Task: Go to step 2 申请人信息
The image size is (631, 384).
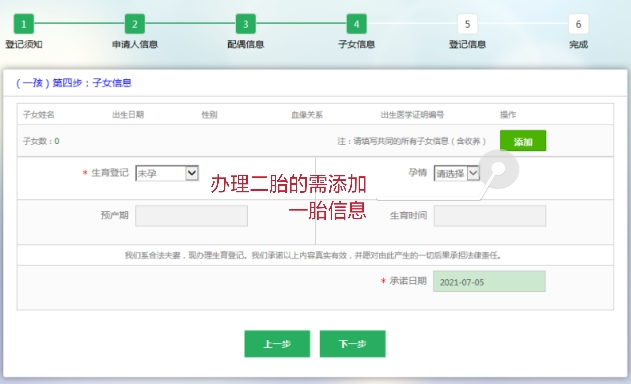Action: (x=135, y=24)
